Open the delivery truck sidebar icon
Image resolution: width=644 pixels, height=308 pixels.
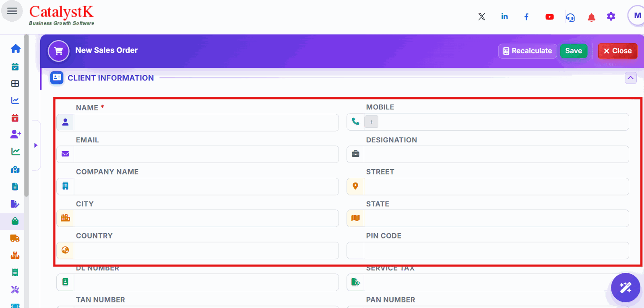[x=15, y=238]
